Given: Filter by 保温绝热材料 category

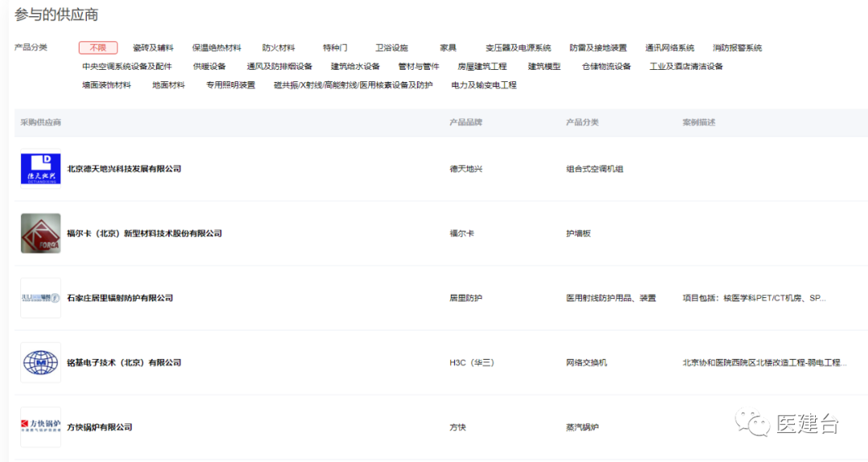Looking at the screenshot, I should coord(216,47).
